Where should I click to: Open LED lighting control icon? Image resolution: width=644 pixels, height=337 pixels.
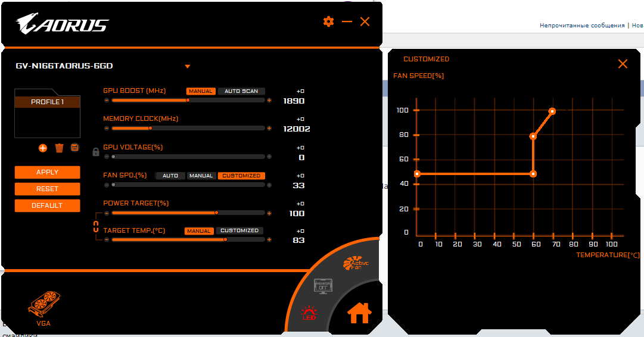pyautogui.click(x=309, y=313)
